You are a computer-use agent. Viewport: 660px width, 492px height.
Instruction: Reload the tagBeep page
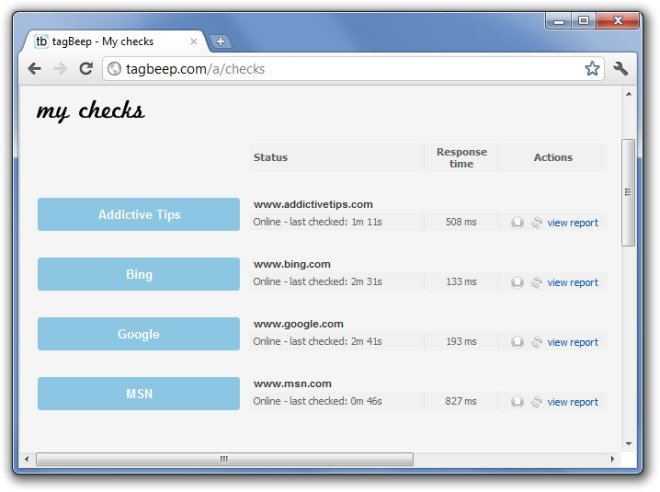86,69
